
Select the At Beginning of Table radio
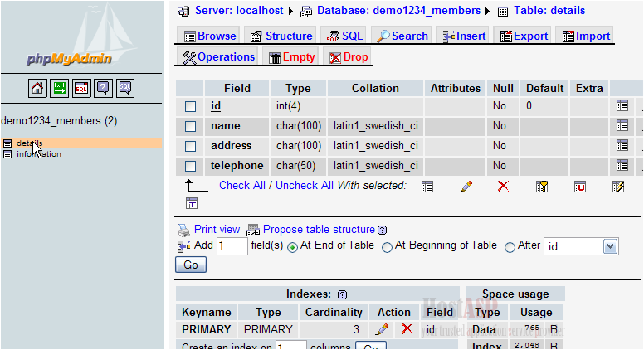click(387, 247)
